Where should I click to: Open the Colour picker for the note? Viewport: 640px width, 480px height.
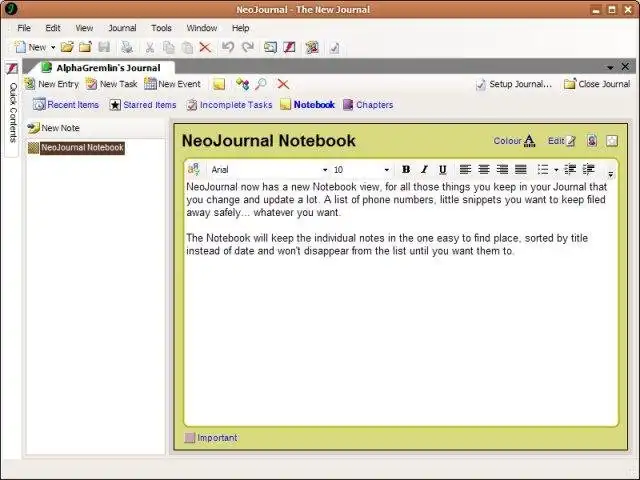tap(514, 141)
